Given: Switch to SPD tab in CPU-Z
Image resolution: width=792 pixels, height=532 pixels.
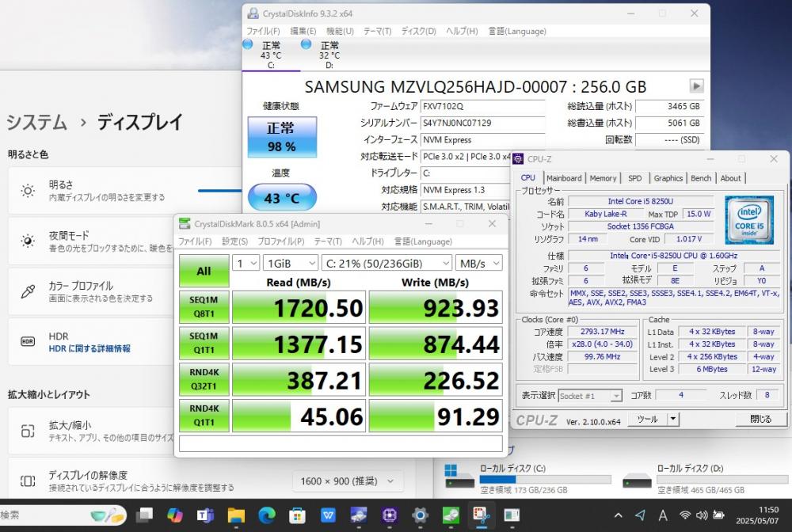Looking at the screenshot, I should pos(635,178).
